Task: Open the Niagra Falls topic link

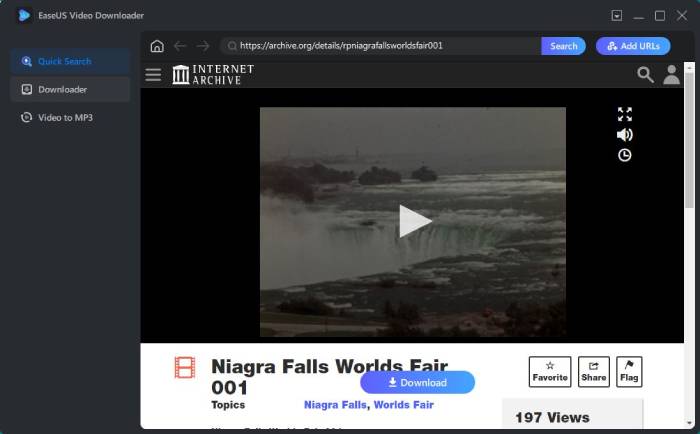Action: (335, 405)
